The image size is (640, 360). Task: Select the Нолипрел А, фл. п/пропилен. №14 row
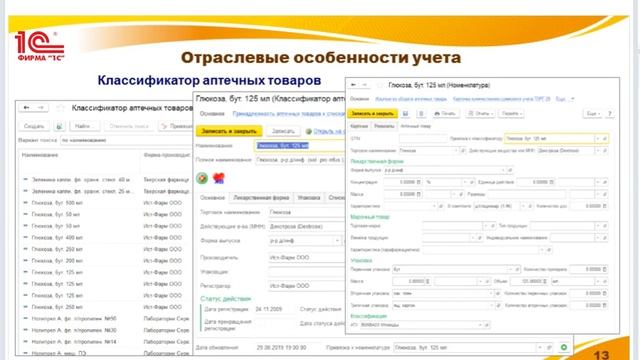tap(104, 341)
